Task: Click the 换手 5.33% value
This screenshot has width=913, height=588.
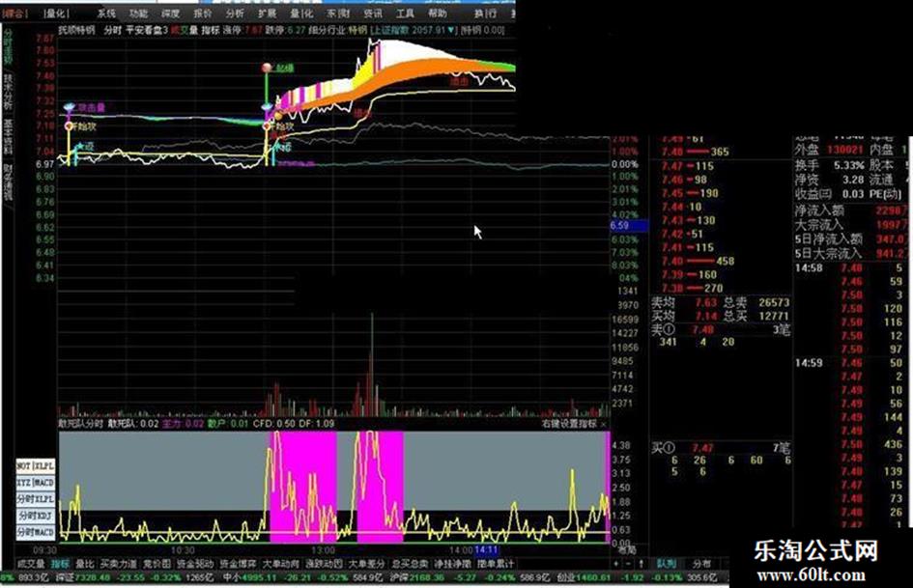Action: point(848,165)
